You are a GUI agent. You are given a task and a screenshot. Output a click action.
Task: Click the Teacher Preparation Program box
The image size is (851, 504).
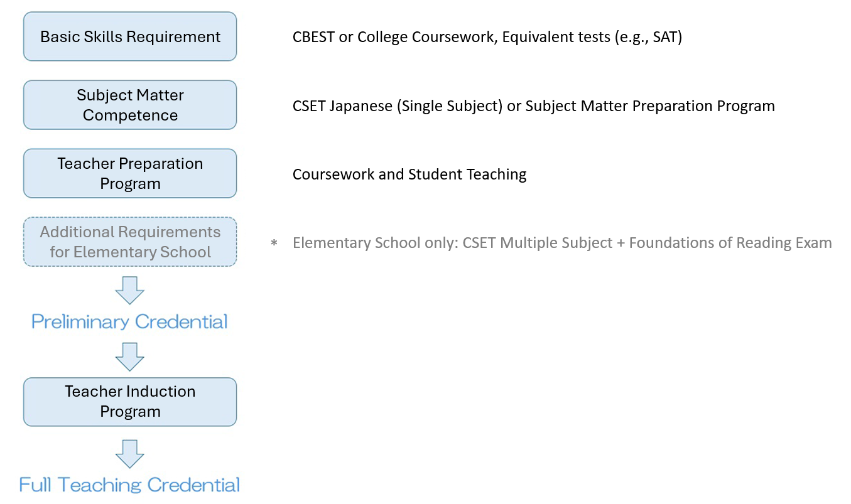pyautogui.click(x=130, y=173)
